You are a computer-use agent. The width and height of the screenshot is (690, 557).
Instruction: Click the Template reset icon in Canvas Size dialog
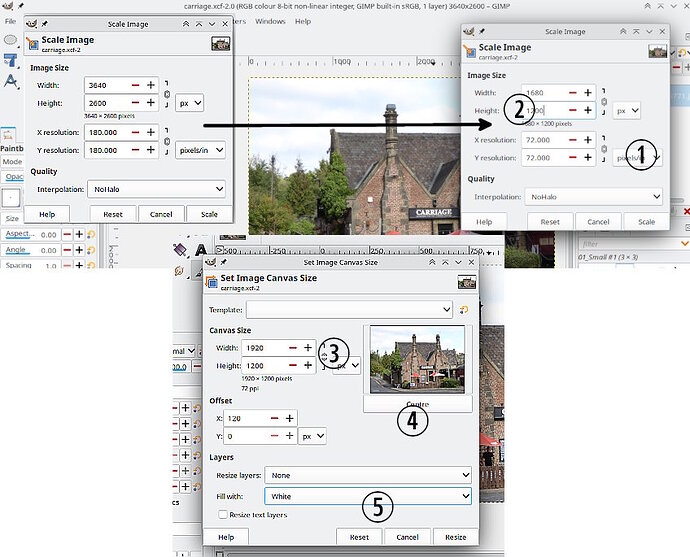click(x=464, y=311)
